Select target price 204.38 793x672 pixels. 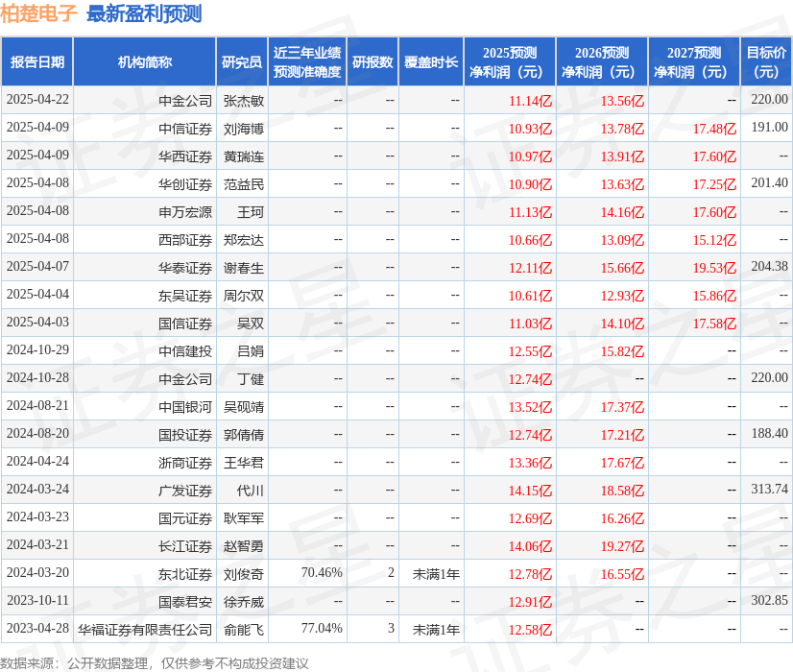click(769, 266)
